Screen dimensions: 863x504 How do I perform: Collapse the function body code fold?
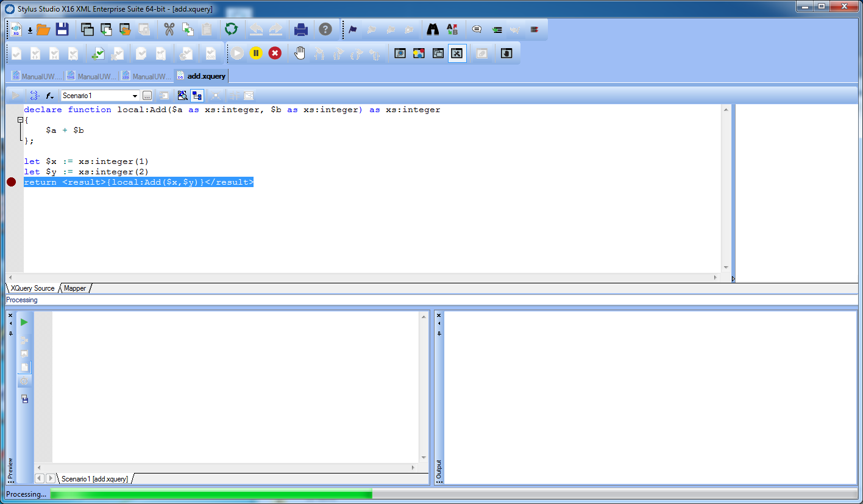point(20,120)
